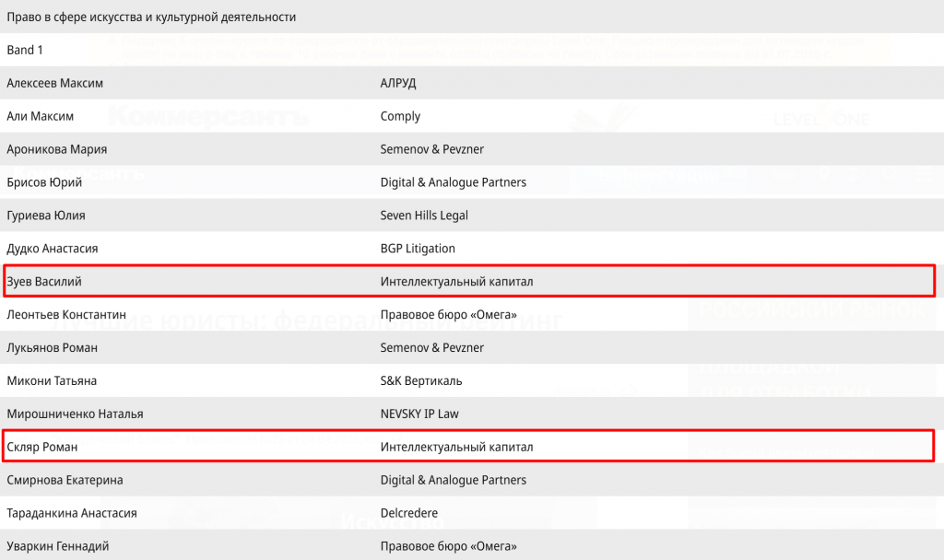Click "Semenov & Pevzner" in Ароникова Мария's row

(431, 149)
